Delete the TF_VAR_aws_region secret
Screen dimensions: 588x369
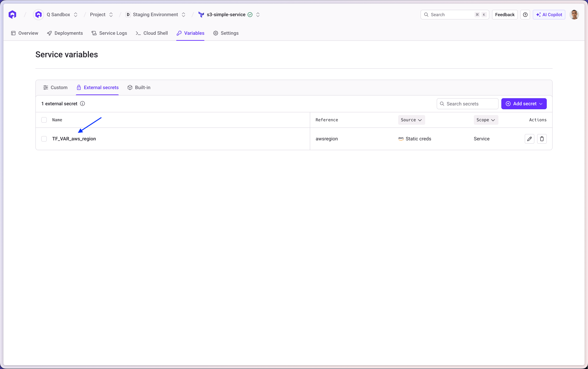click(x=542, y=139)
